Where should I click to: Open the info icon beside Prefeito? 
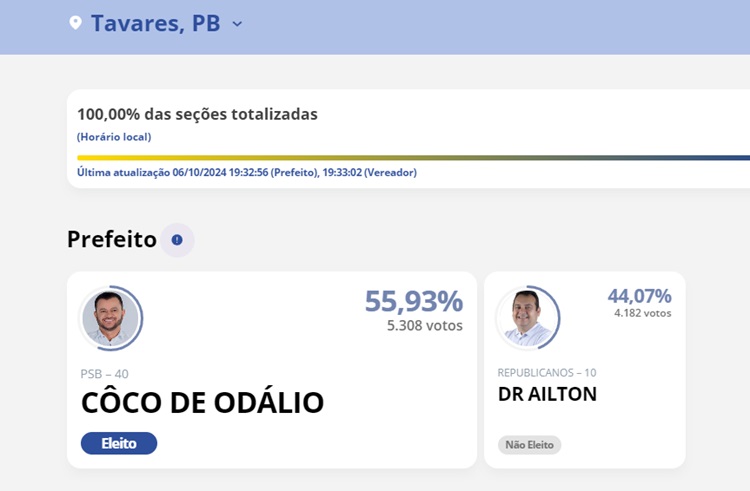coord(177,240)
